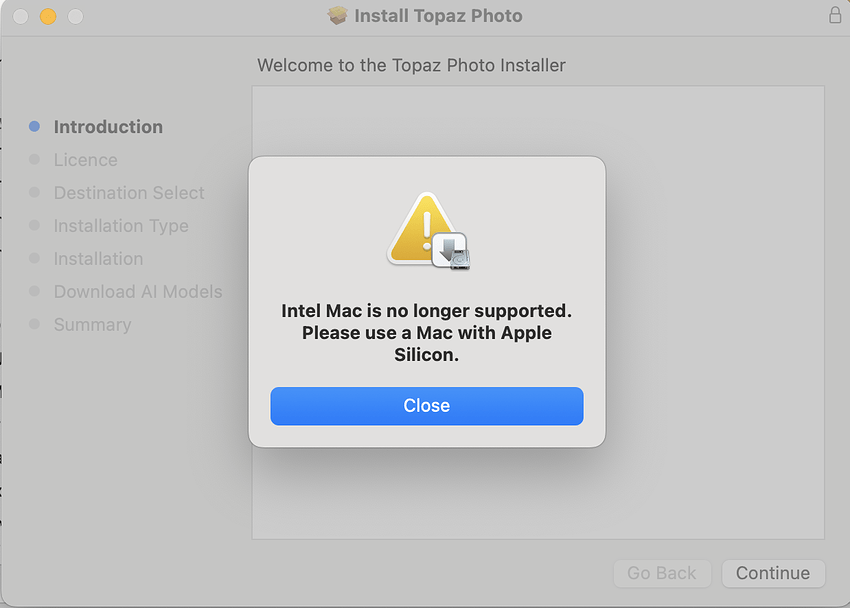This screenshot has height=608, width=850.
Task: Click the Go Back button
Action: 662,573
